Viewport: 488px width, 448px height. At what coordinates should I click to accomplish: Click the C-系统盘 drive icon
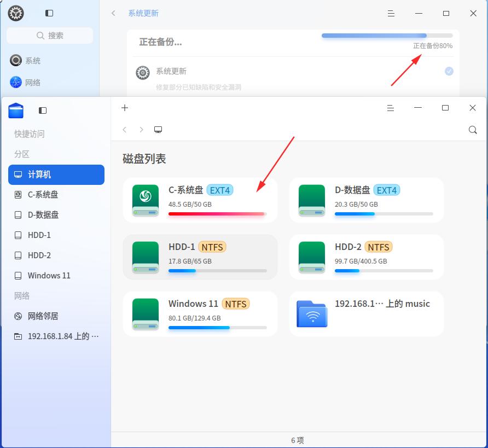146,200
